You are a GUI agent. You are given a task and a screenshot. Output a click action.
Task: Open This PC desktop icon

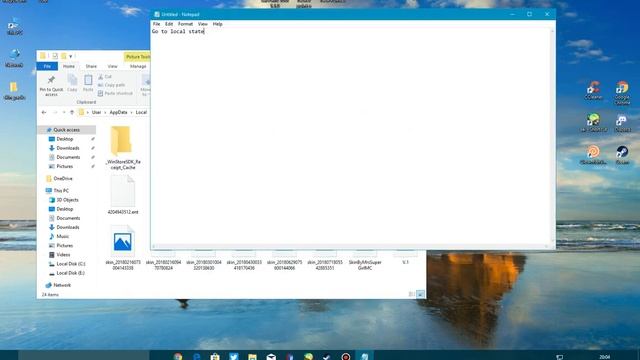coord(15,26)
